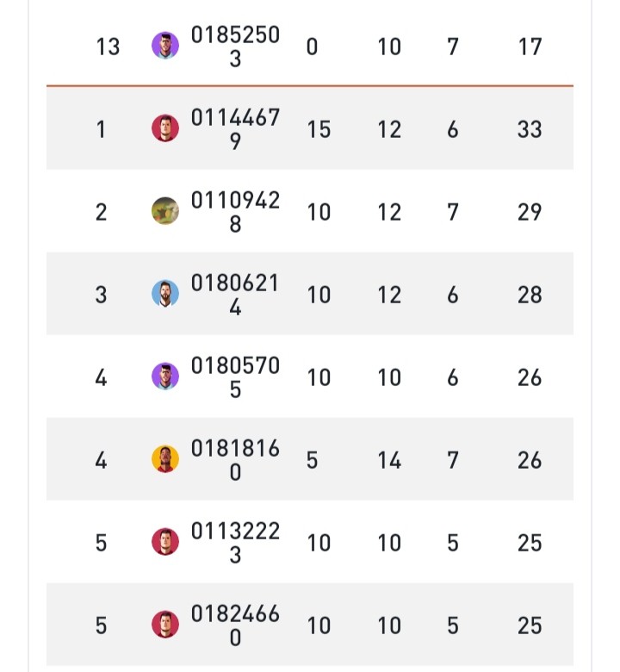Click avatar icon beside ID 01132223
Viewport: 620px width, 672px height.
pyautogui.click(x=165, y=542)
